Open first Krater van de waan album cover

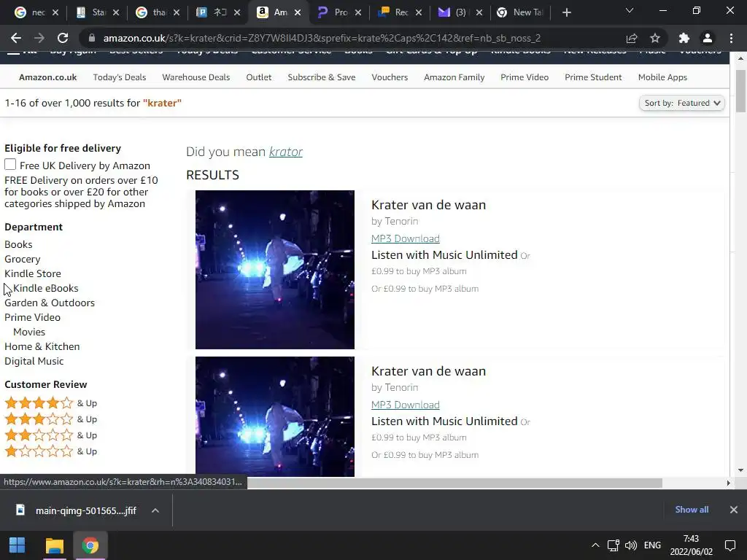(x=275, y=270)
